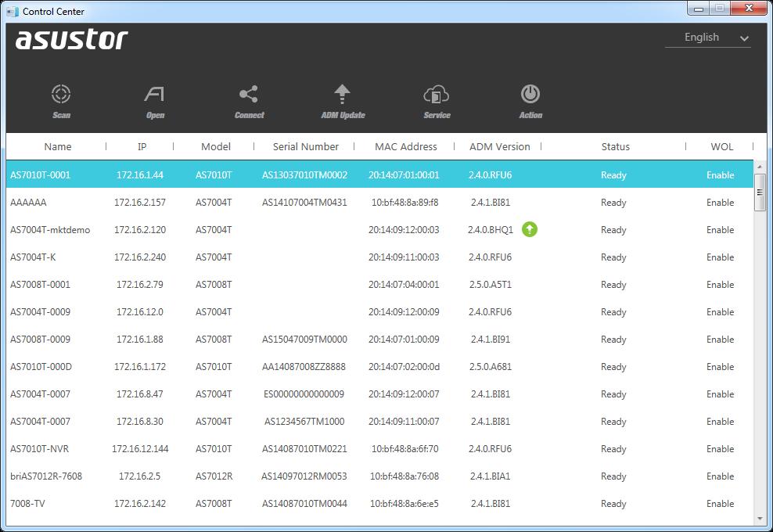Select the 7008-TV device name
The width and height of the screenshot is (773, 532).
tap(27, 503)
